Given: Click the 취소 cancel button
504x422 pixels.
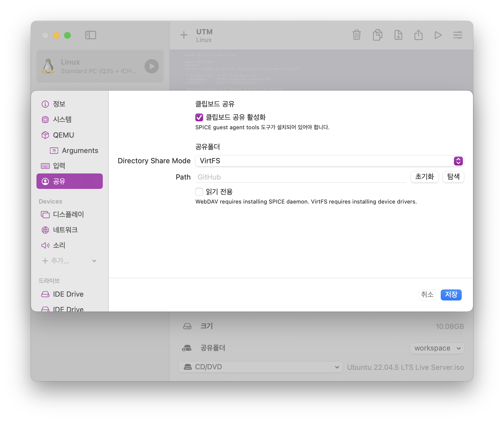Looking at the screenshot, I should tap(427, 295).
